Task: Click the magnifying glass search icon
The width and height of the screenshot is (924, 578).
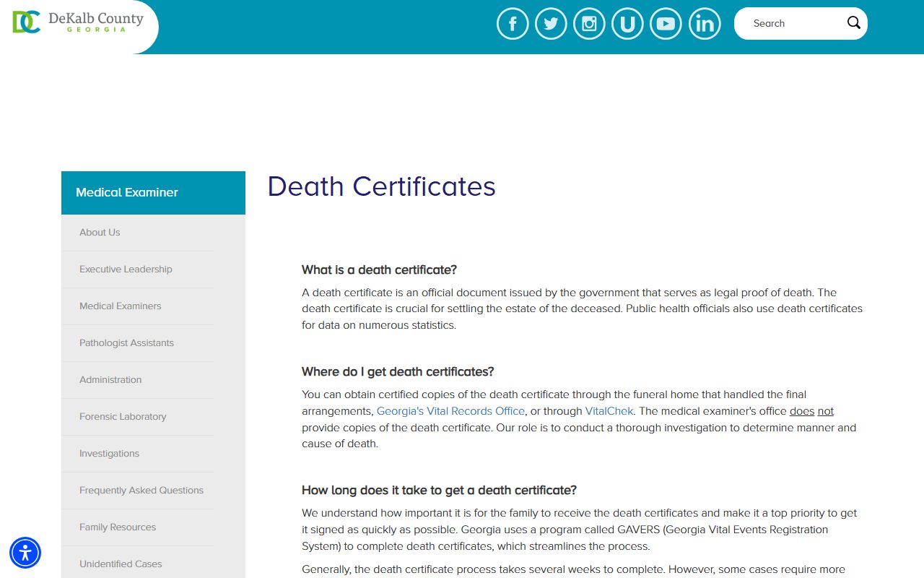Action: pos(854,23)
